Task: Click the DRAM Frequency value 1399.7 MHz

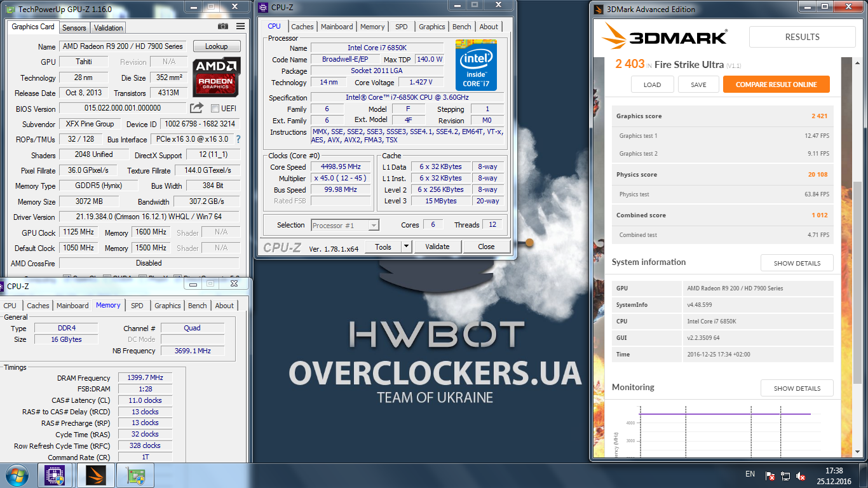Action: [146, 378]
